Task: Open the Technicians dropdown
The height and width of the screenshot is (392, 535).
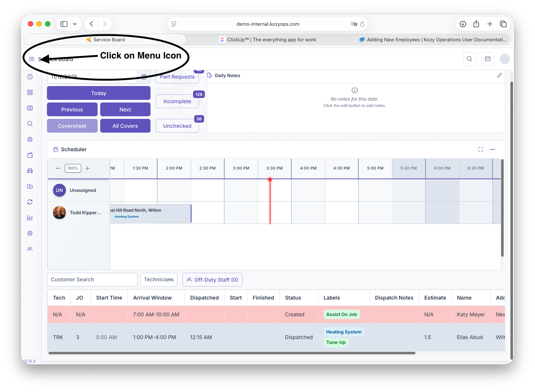Action: [x=159, y=279]
